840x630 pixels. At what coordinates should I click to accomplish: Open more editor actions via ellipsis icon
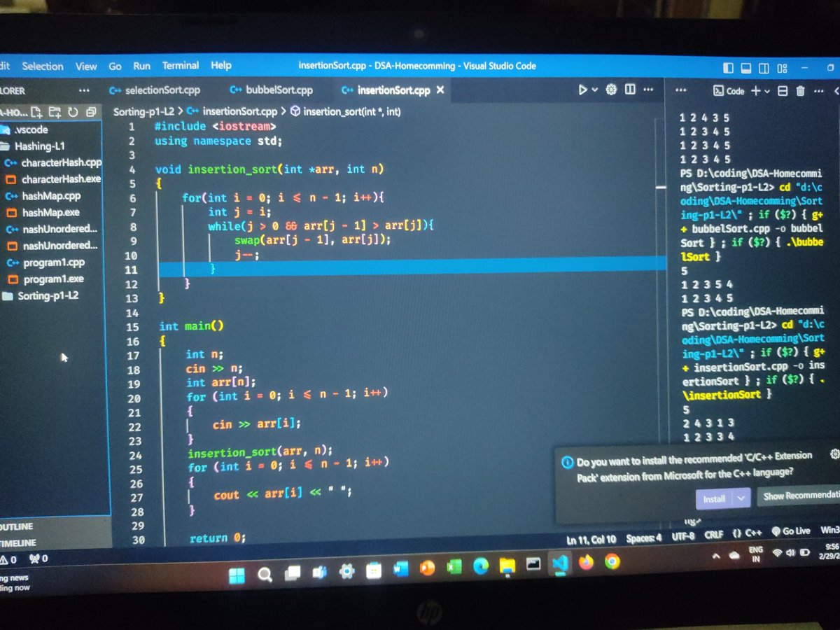[649, 90]
